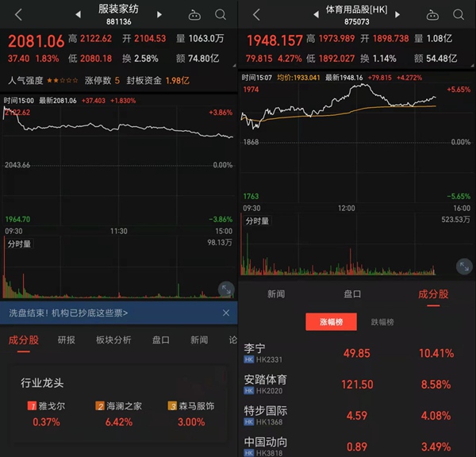The width and height of the screenshot is (476, 457).
Task: Tap 额 74.80亿 turnover value
Action: point(198,58)
